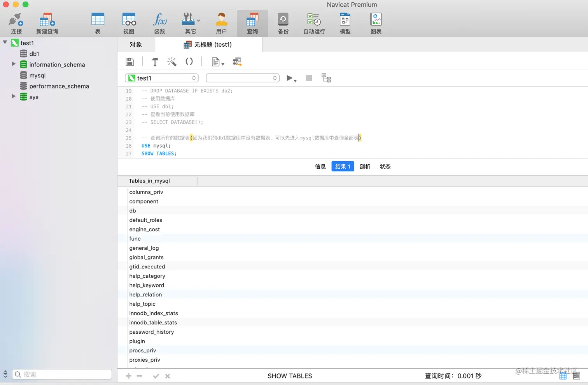The image size is (588, 385).
Task: Open 自动运行 automation icon
Action: tap(314, 23)
